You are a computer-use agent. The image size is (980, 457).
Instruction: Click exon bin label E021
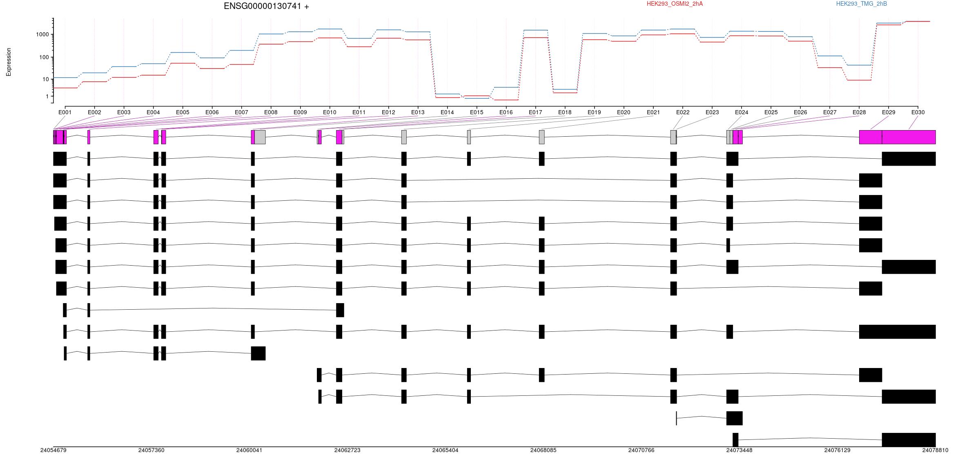653,112
